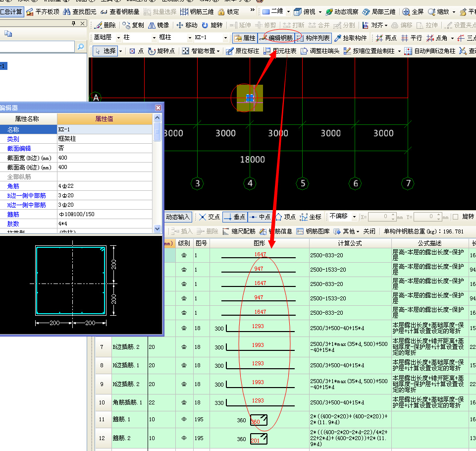Click the 旋转 rotate tool in edit toolbar
The image size is (476, 451).
[212, 25]
